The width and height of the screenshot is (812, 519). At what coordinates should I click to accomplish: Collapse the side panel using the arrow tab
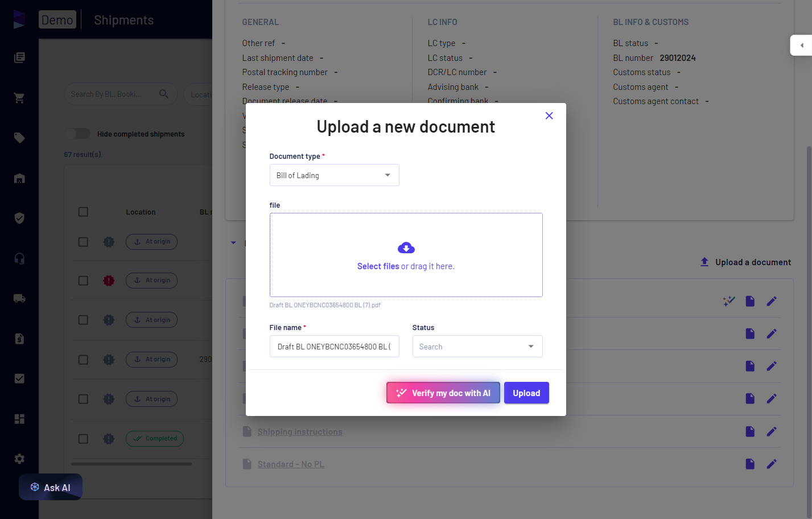tap(801, 46)
